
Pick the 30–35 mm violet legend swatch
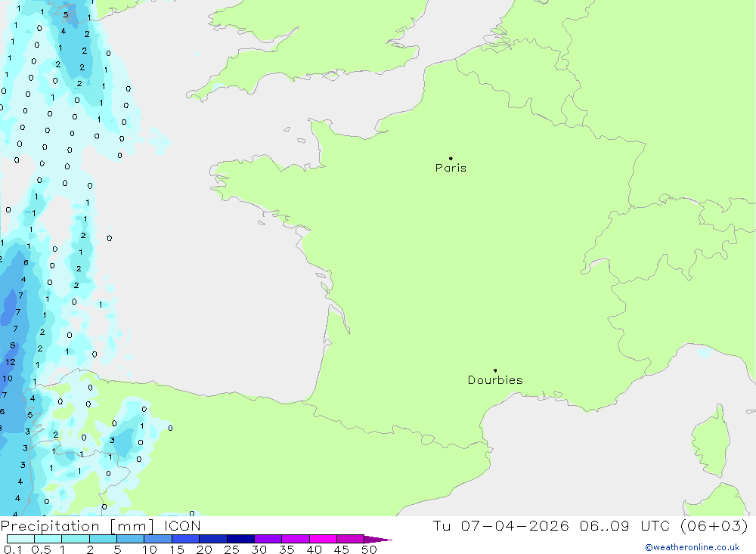click(268, 539)
